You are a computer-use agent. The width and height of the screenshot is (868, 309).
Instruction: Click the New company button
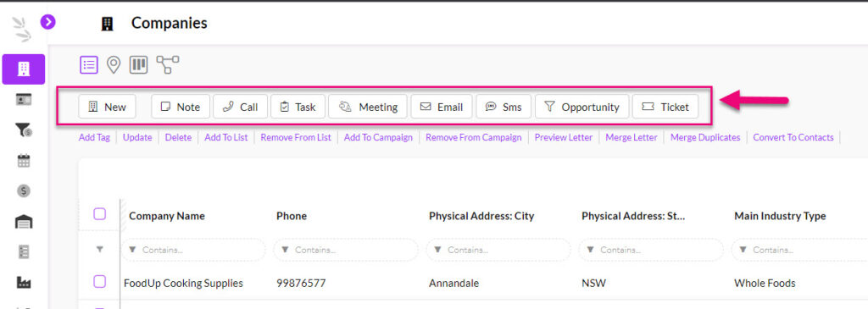[108, 107]
